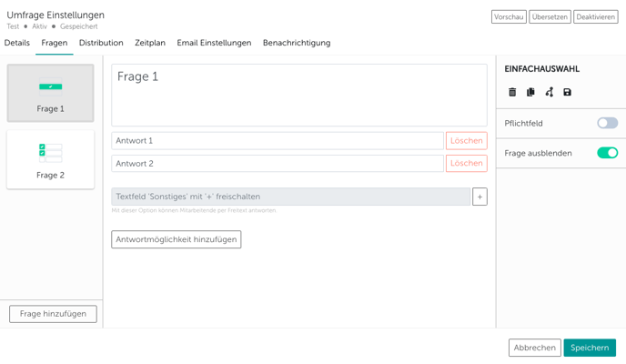Edit the Frage 1 question text field
The image size is (626, 364).
point(299,95)
